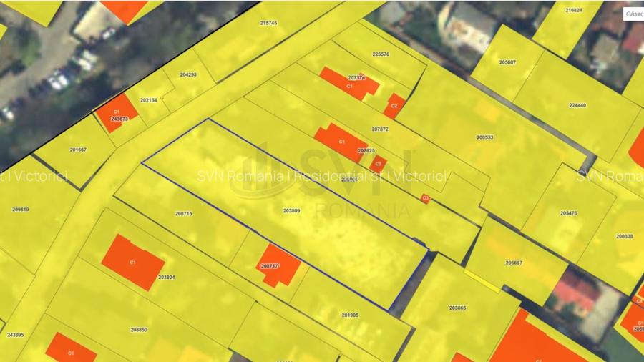The width and height of the screenshot is (644, 362).
Task: Select the blue-outlined parcel 203809
Action: [291, 211]
